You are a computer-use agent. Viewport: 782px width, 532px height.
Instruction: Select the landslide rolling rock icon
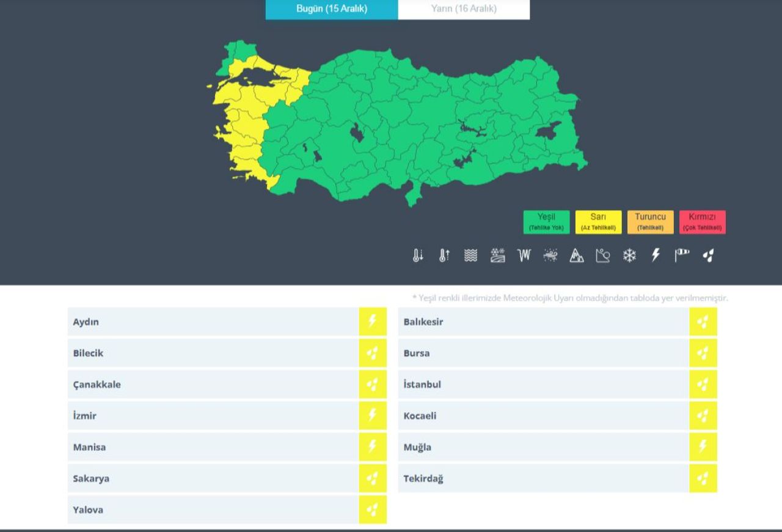coord(603,255)
